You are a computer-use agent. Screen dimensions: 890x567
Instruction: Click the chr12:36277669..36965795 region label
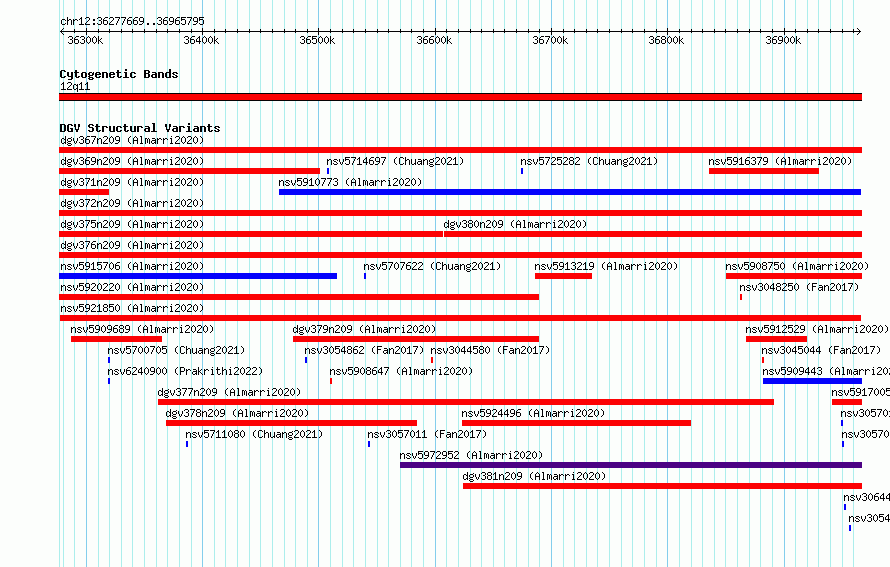point(132,21)
